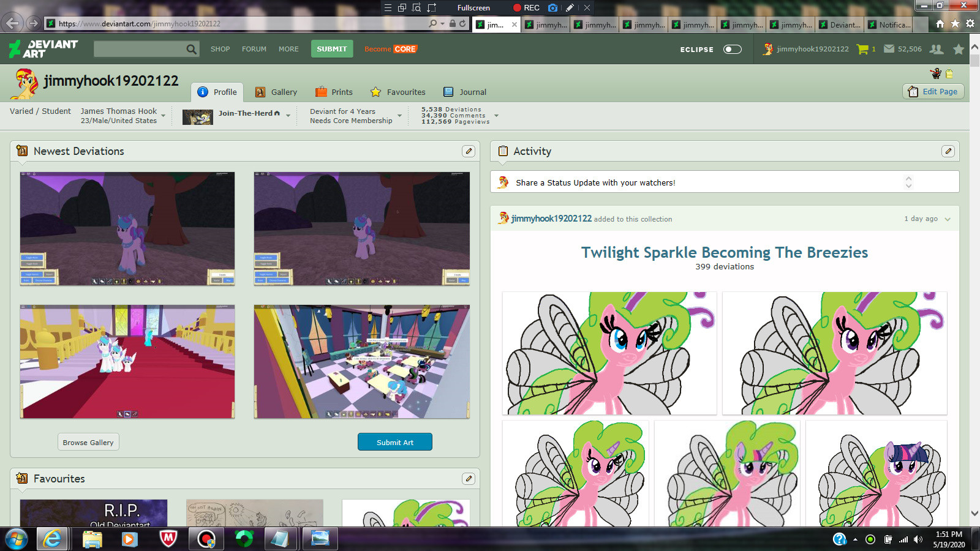980x551 pixels.
Task: Open Twilight Sparkle Becoming The Breezies collection
Action: point(725,252)
